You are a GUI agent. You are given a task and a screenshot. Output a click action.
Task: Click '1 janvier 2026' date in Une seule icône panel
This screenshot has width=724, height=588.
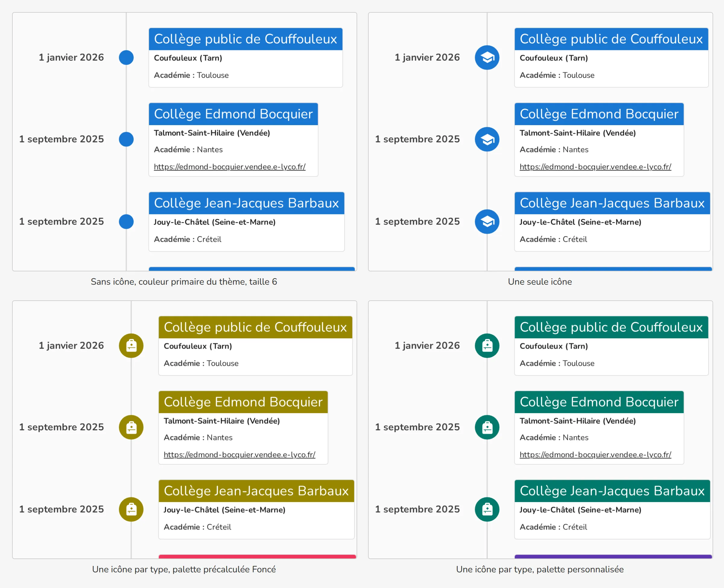click(427, 58)
